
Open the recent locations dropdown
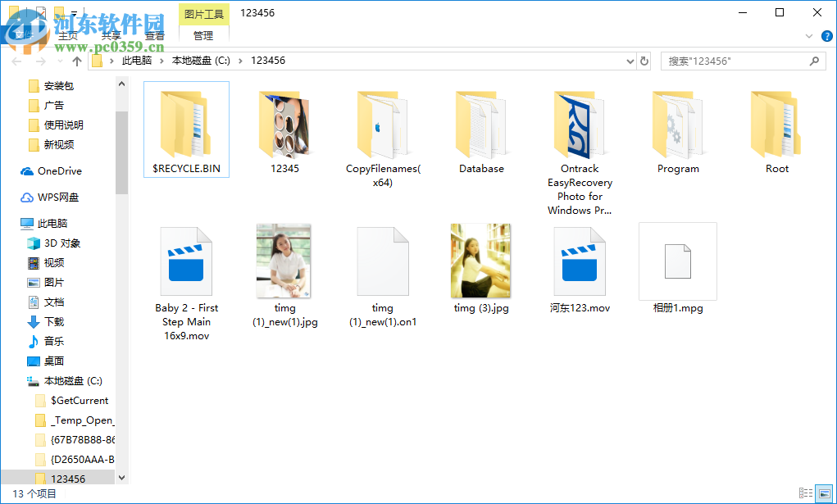(60, 61)
